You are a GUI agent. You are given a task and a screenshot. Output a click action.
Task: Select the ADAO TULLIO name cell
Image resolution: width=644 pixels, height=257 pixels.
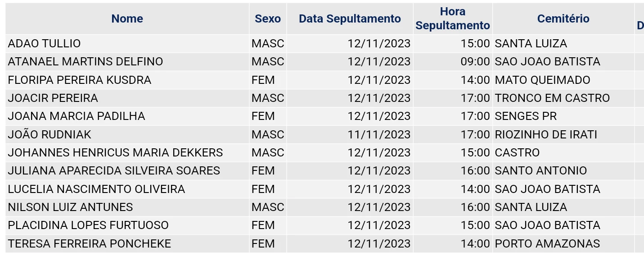tap(45, 44)
